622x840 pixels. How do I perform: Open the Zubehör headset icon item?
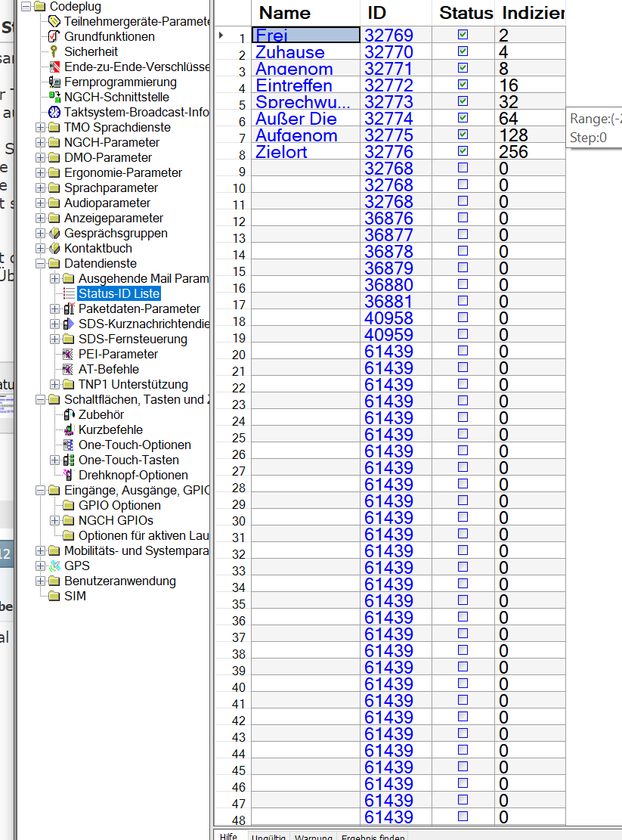click(68, 414)
